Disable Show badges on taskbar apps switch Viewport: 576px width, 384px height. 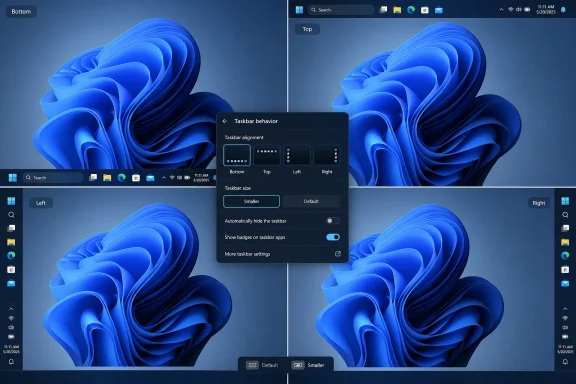333,237
